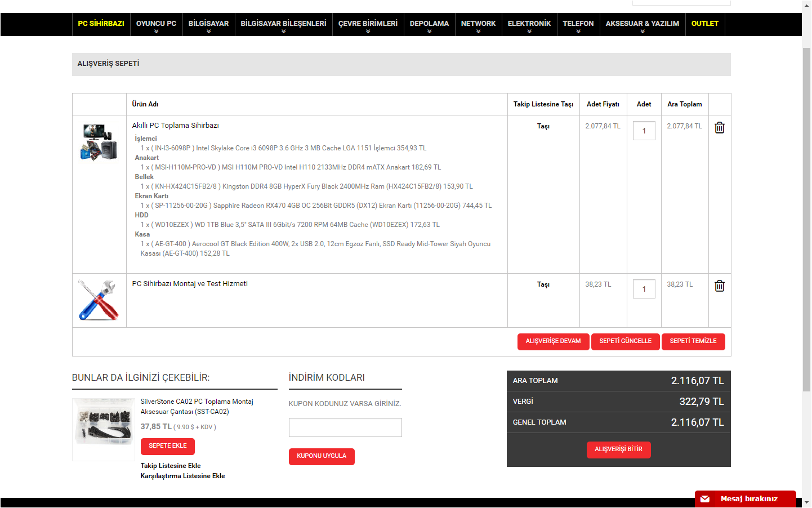
Task: Click the Takip Listesine Taşı column header
Action: pyautogui.click(x=543, y=104)
